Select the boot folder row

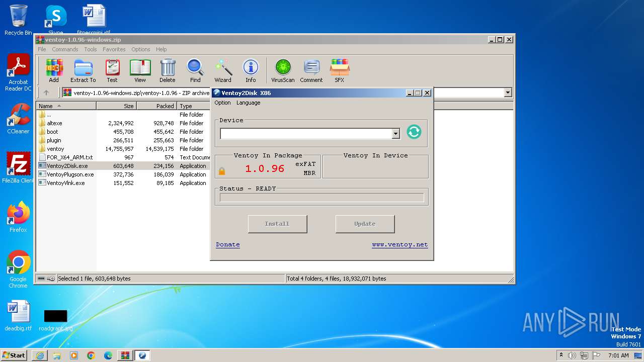pyautogui.click(x=123, y=132)
